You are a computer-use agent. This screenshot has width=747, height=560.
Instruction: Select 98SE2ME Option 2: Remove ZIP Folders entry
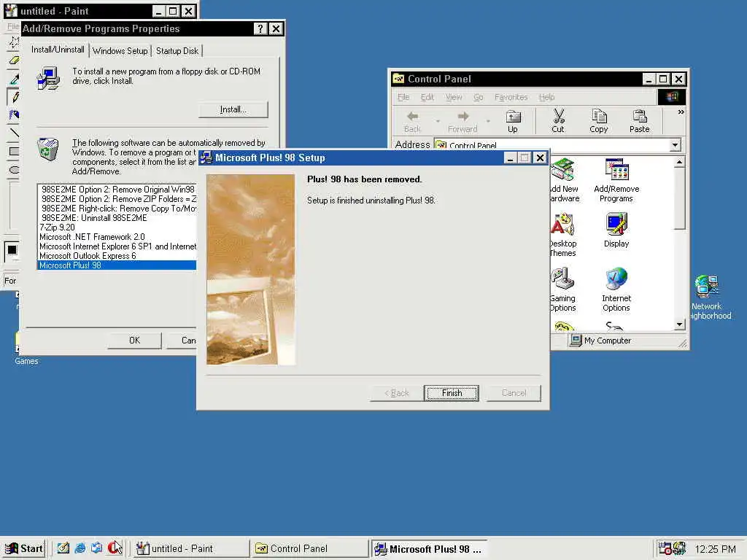pos(117,199)
